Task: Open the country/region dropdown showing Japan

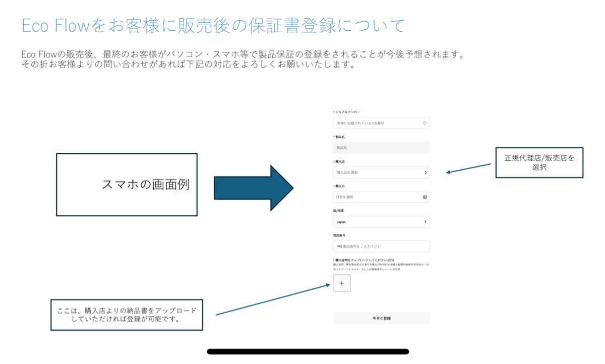Action: click(381, 222)
